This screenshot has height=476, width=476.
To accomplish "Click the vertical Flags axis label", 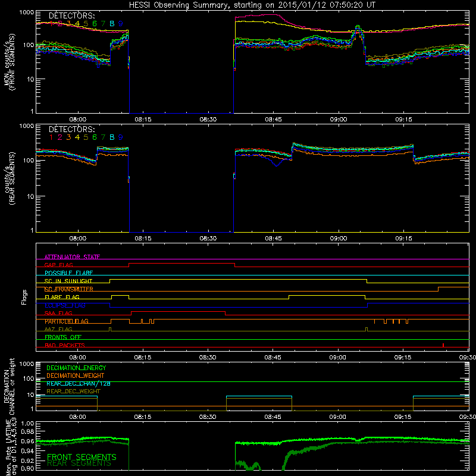I will pyautogui.click(x=24, y=297).
